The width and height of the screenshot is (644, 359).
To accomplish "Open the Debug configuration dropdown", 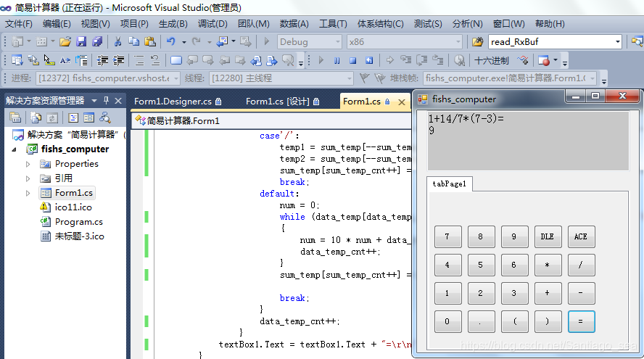I will pos(309,41).
